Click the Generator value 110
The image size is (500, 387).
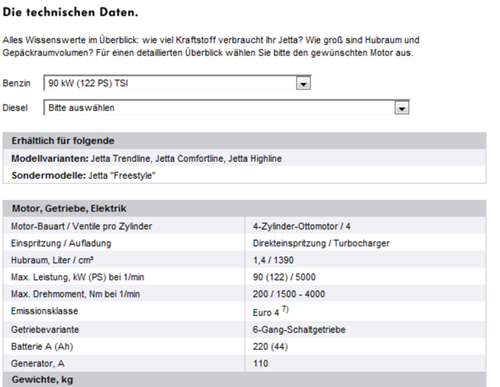(260, 363)
